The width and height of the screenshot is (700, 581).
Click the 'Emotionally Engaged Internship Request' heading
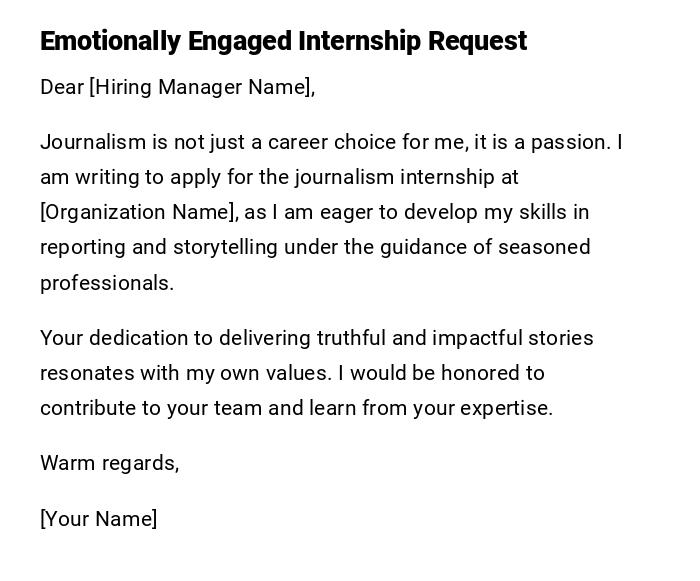[x=283, y=41]
